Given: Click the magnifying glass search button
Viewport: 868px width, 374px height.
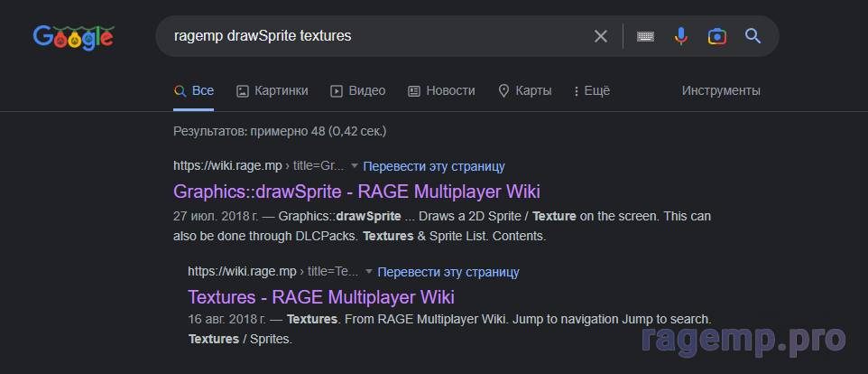Looking at the screenshot, I should coord(753,36).
